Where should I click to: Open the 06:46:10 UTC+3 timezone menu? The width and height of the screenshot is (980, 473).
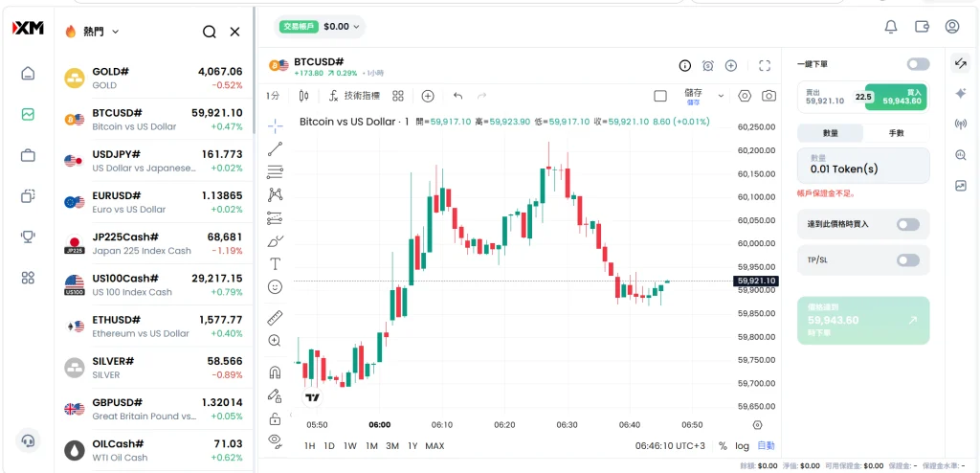click(672, 445)
